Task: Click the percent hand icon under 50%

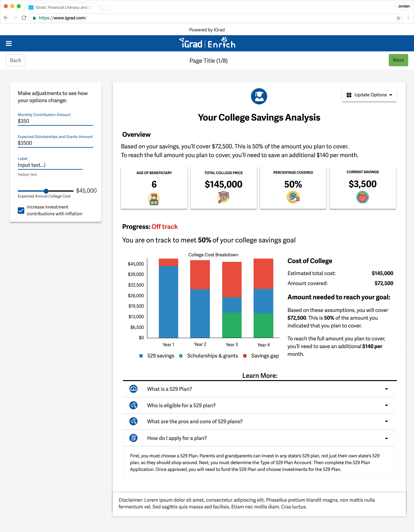Action: (x=293, y=197)
